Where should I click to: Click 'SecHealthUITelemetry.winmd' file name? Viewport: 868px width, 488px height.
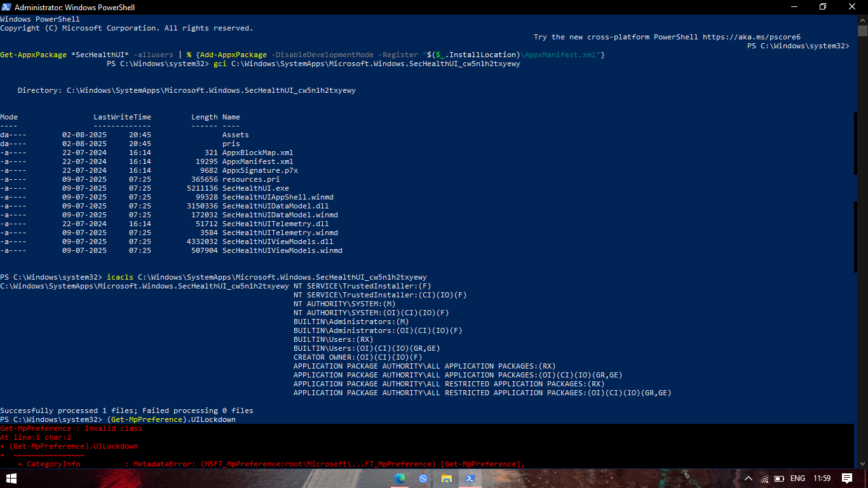coord(280,233)
